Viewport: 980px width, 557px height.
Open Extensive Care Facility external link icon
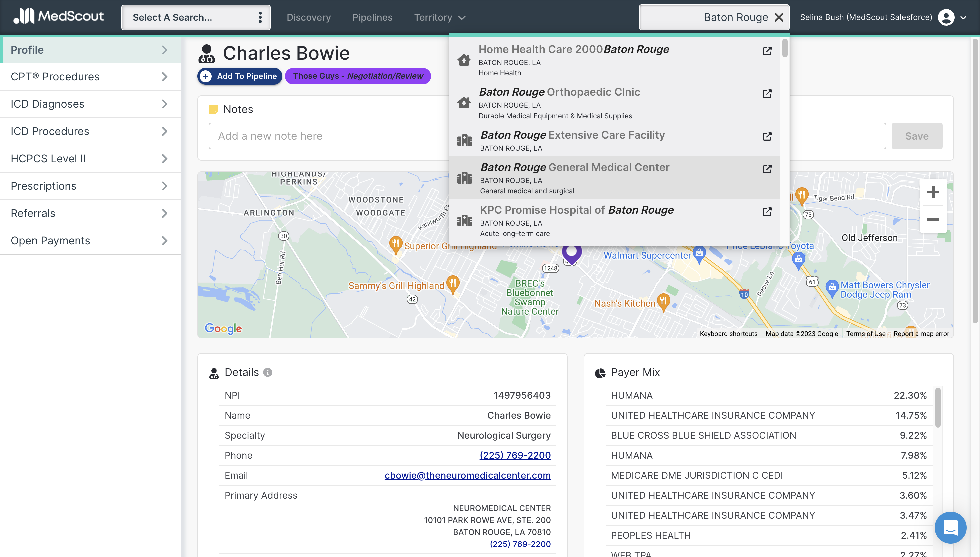click(767, 136)
